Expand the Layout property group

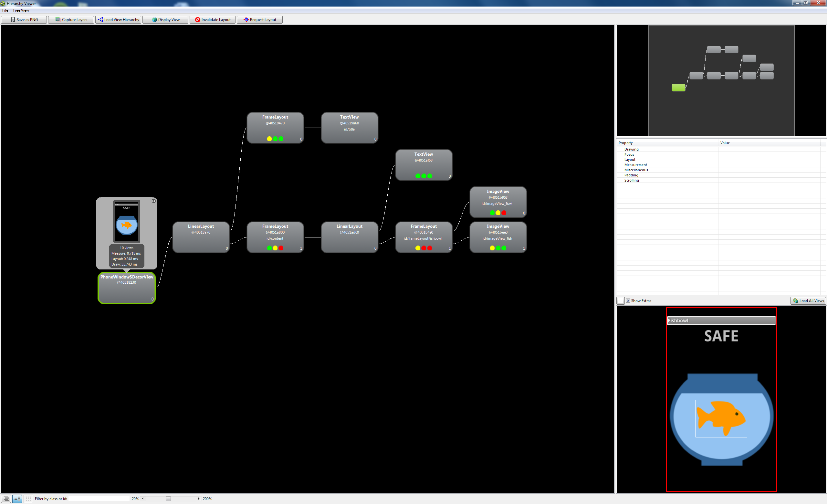630,160
